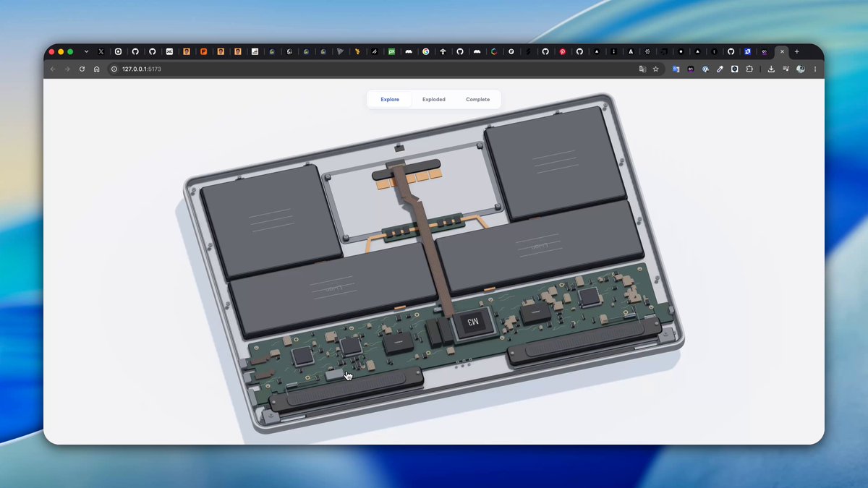Open the Chrome three-dot menu
Screen dimensions: 868x488
click(x=815, y=69)
